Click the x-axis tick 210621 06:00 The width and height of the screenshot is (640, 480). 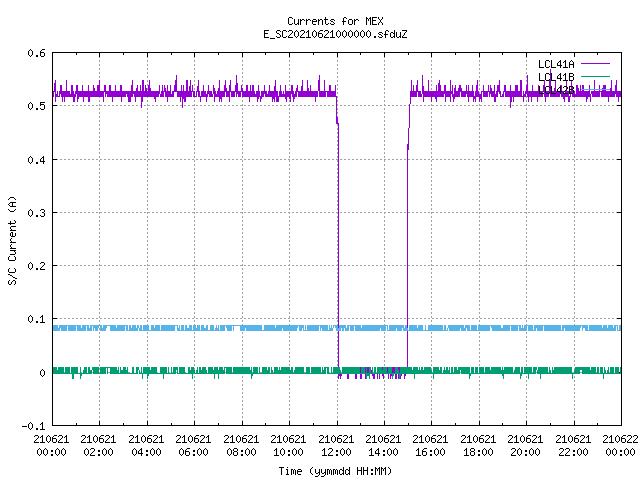(193, 445)
